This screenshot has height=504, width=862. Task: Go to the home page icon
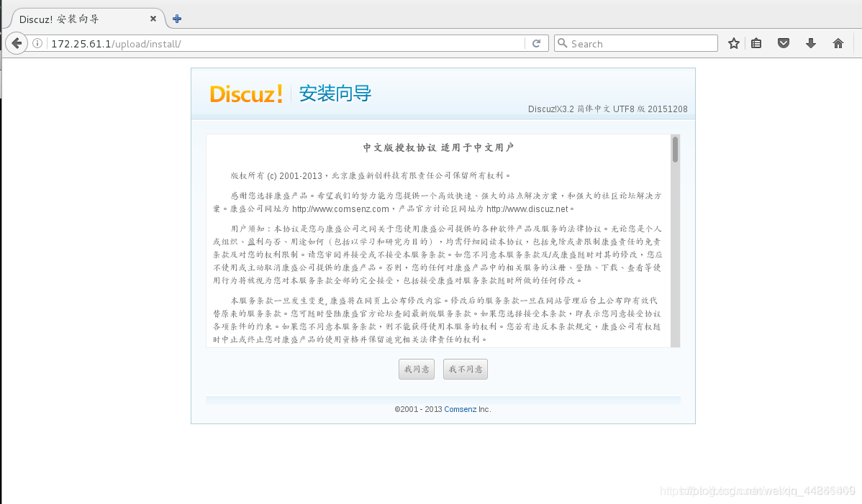pyautogui.click(x=838, y=43)
